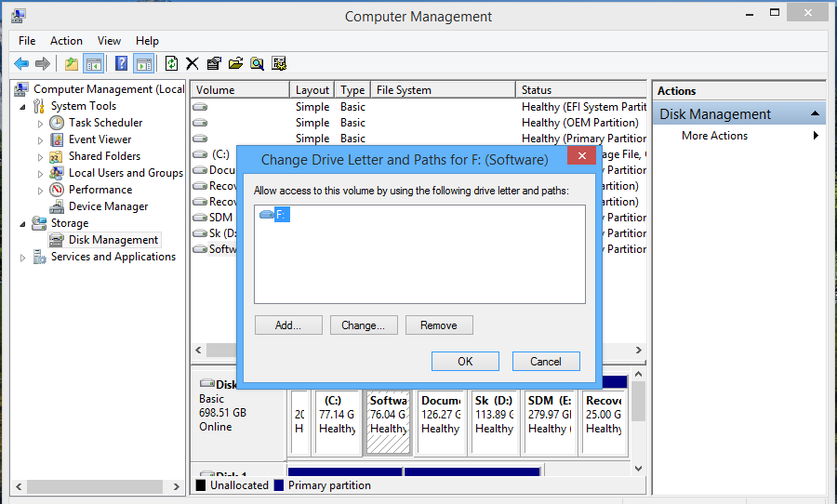Expand the Event Viewer node

tap(40, 139)
